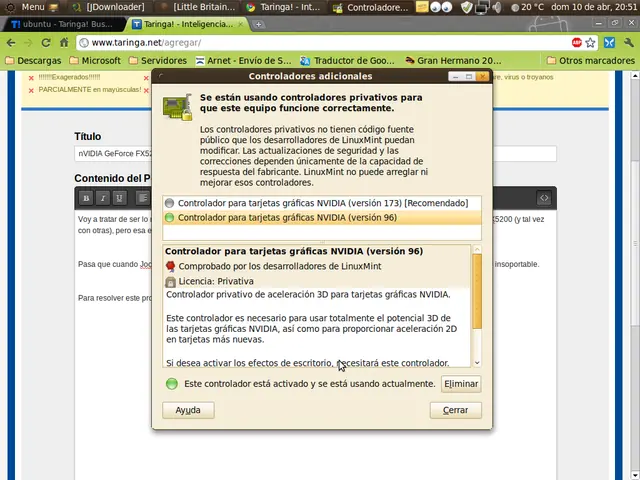
Task: Select NVIDIA driver version 96
Action: coord(322,218)
